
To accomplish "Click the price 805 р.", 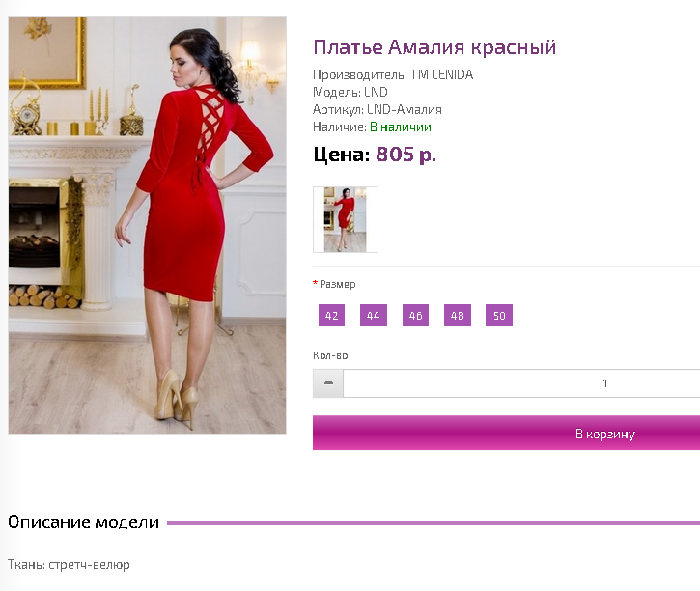I will tap(406, 155).
